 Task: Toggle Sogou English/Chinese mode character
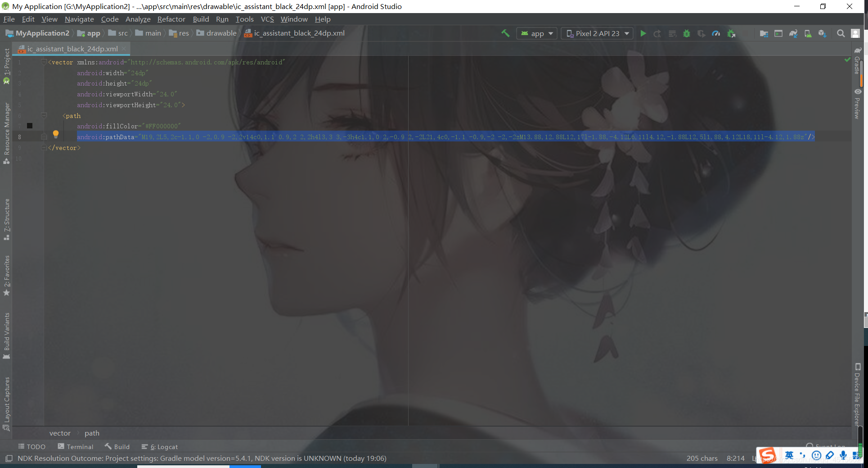click(x=789, y=455)
